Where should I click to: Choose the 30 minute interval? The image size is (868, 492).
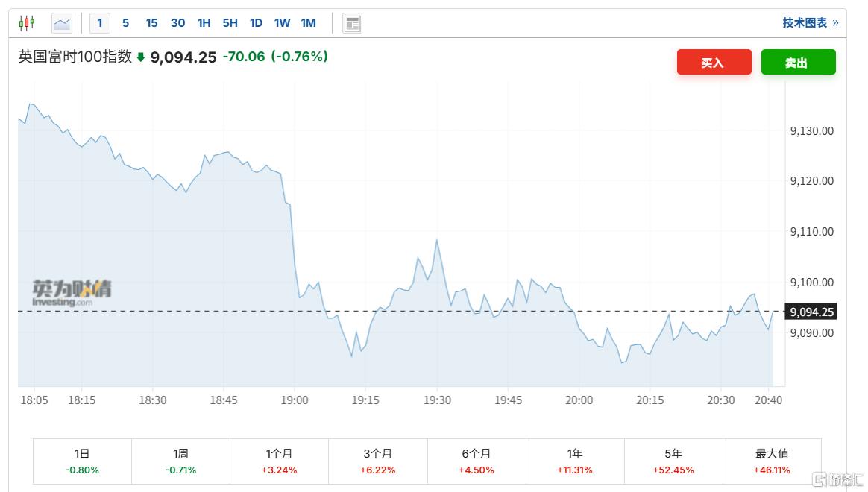[x=177, y=23]
